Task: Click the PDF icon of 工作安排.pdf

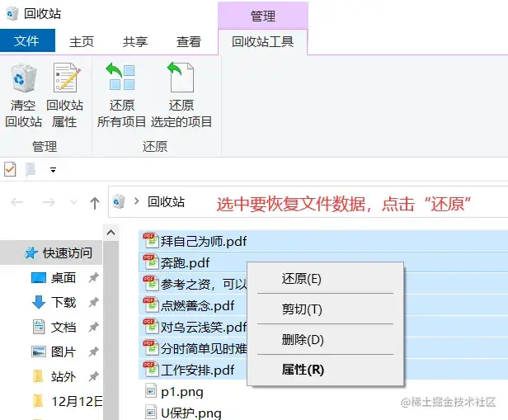Action: [x=151, y=369]
